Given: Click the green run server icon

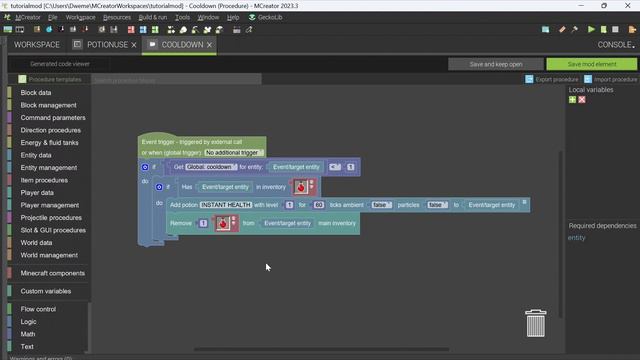Looking at the screenshot, I should coord(603,29).
